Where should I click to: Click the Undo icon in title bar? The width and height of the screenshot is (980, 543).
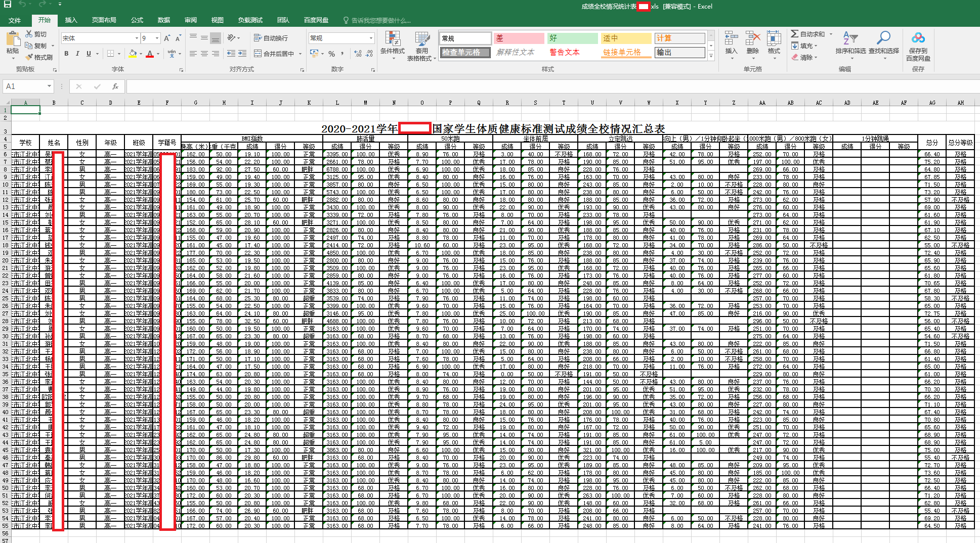tap(22, 5)
